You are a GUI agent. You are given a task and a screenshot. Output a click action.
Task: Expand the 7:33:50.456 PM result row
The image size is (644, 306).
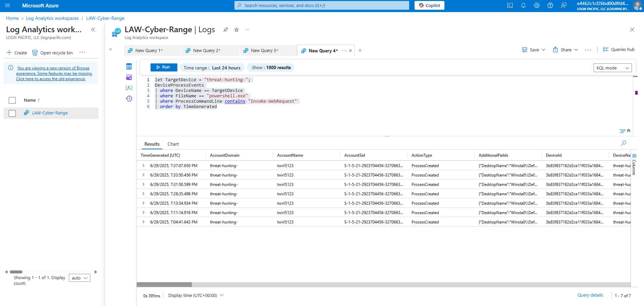143,175
